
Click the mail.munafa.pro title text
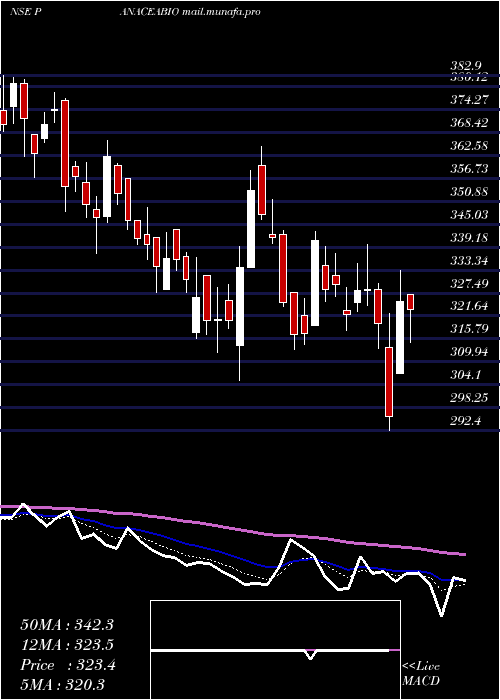point(221,12)
